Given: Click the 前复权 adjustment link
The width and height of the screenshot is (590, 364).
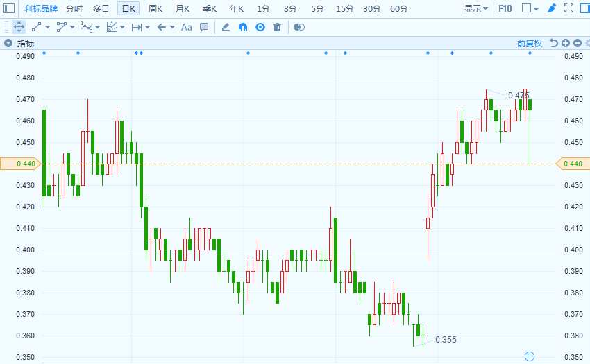Looking at the screenshot, I should pyautogui.click(x=529, y=43).
